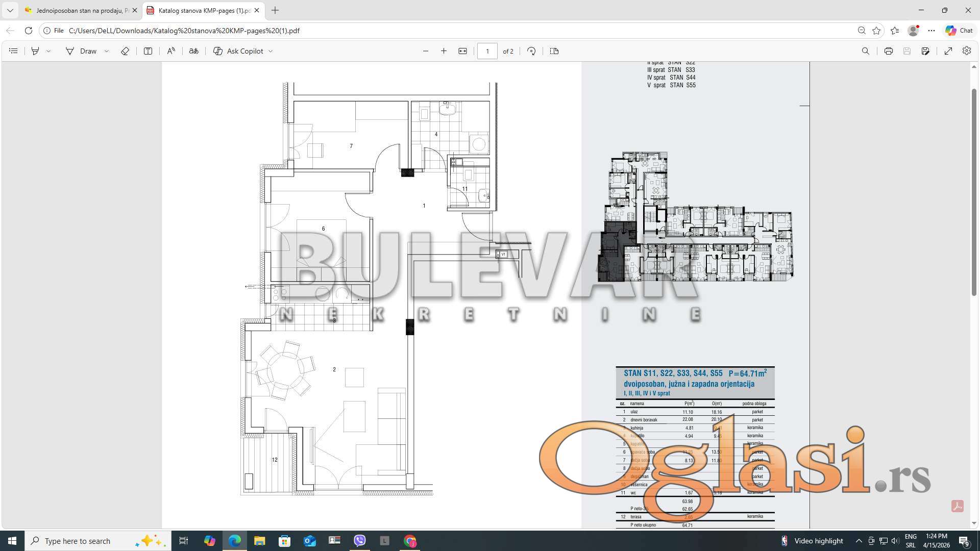
Task: Enter full screen mode
Action: click(x=948, y=51)
